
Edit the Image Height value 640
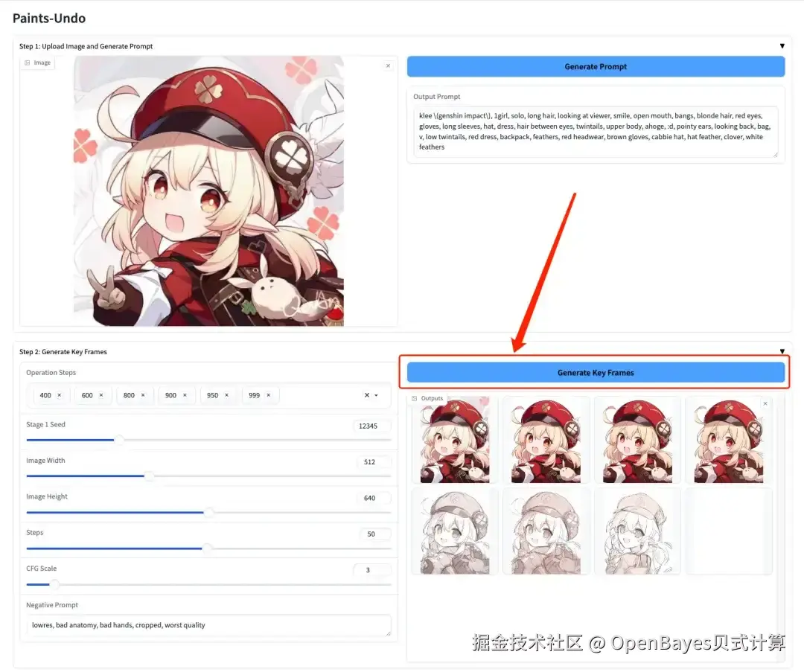[374, 498]
